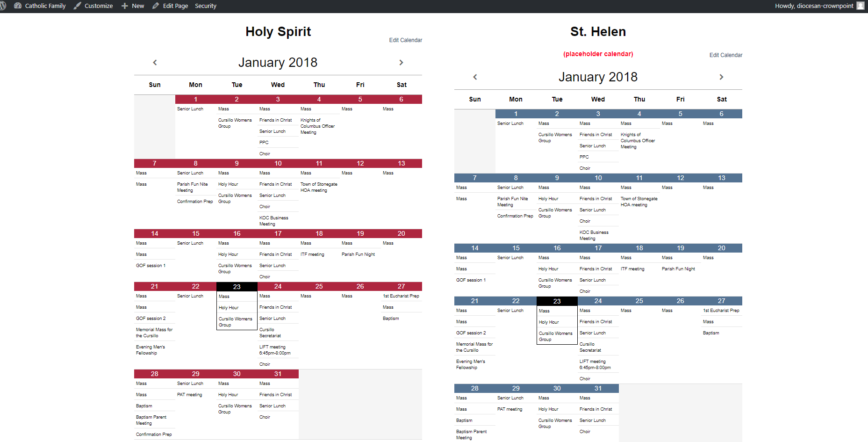This screenshot has width=868, height=442.
Task: Open Howdy, diocesan-crownpoint account menu
Action: click(814, 6)
